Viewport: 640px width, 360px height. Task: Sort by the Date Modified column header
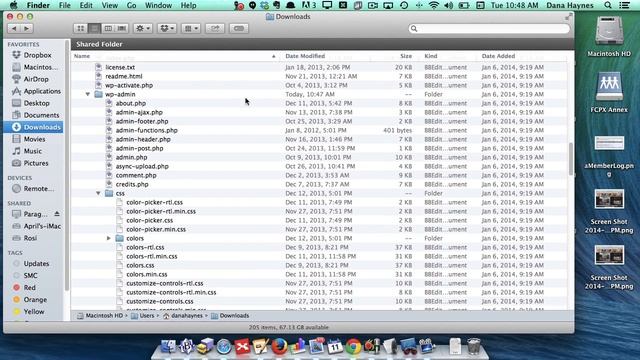pos(305,56)
